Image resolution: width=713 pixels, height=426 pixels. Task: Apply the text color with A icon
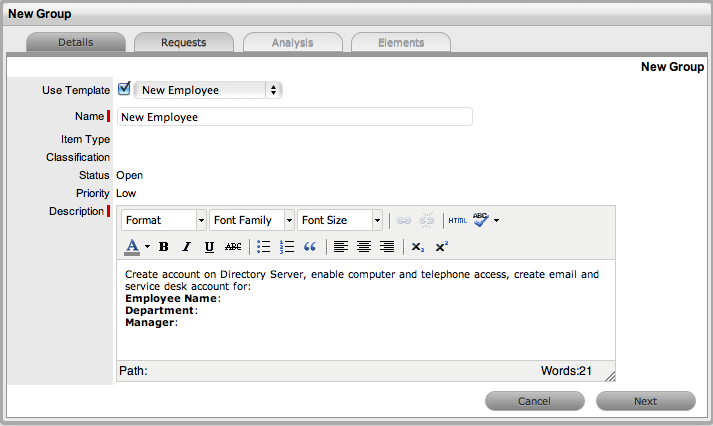pos(132,247)
